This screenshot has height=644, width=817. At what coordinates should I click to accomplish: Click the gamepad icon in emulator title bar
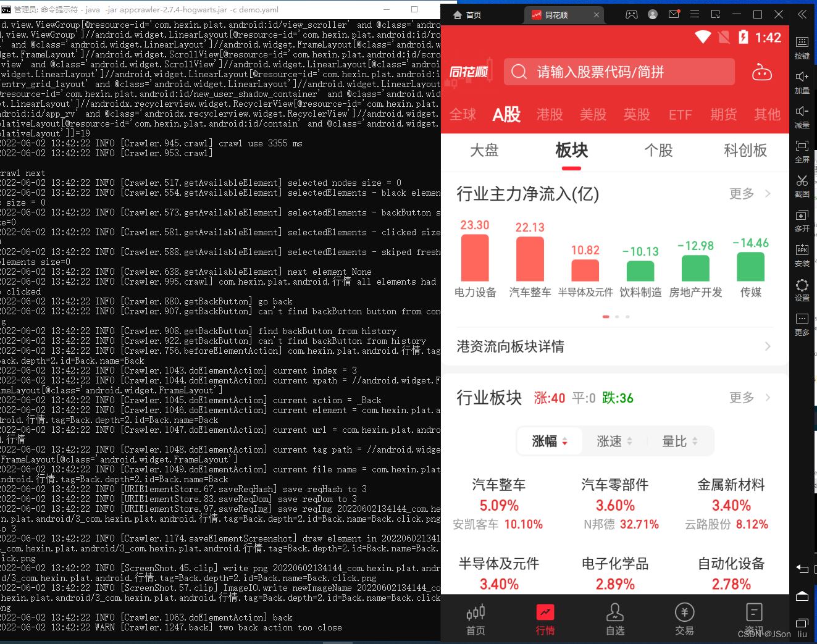click(x=632, y=14)
